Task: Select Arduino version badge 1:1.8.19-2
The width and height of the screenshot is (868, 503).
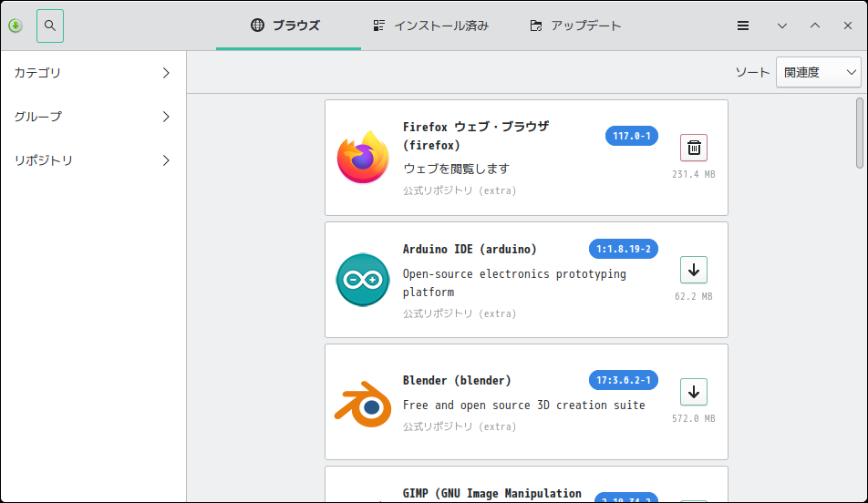Action: click(x=624, y=249)
